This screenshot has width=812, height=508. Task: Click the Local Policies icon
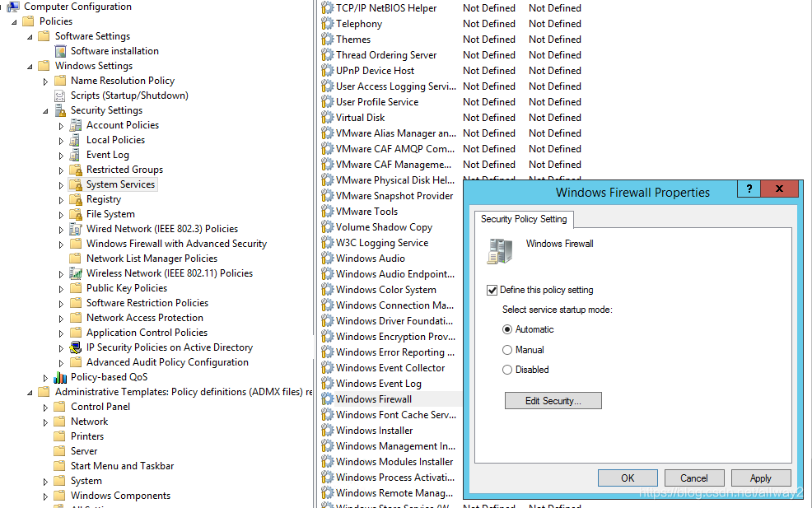pyautogui.click(x=76, y=140)
